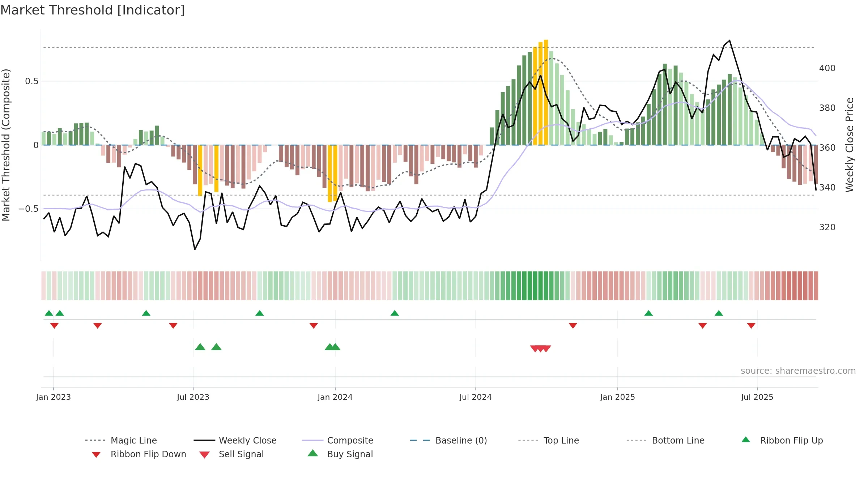Image resolution: width=868 pixels, height=488 pixels.
Task: Click the 0.5 left axis tick label
Action: (x=32, y=81)
